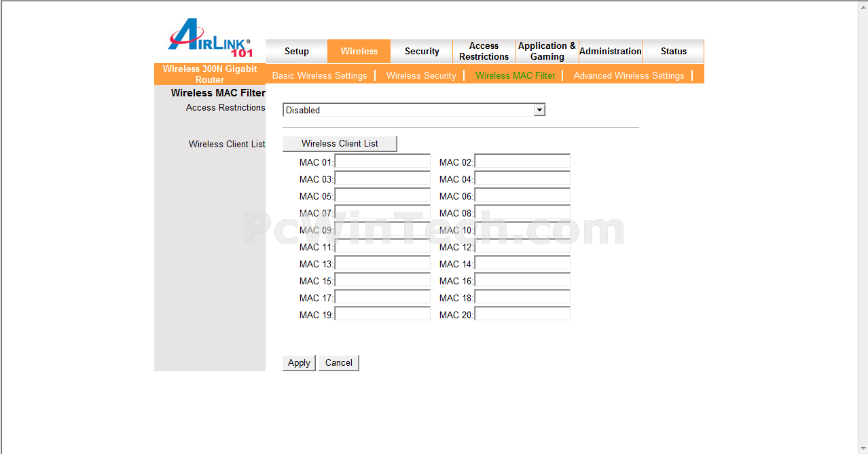Open the Access Restrictions tab
Viewport: 868px width, 454px height.
(x=484, y=52)
